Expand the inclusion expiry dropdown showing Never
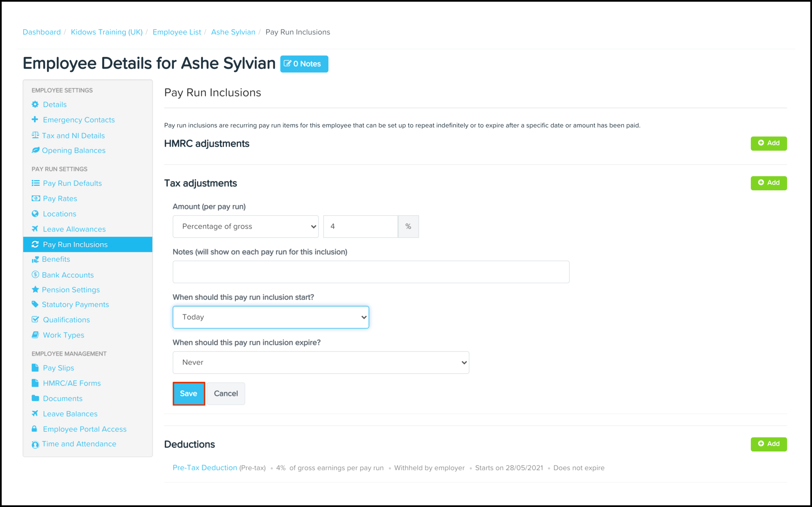Screen dimensions: 812x507 pyautogui.click(x=321, y=363)
